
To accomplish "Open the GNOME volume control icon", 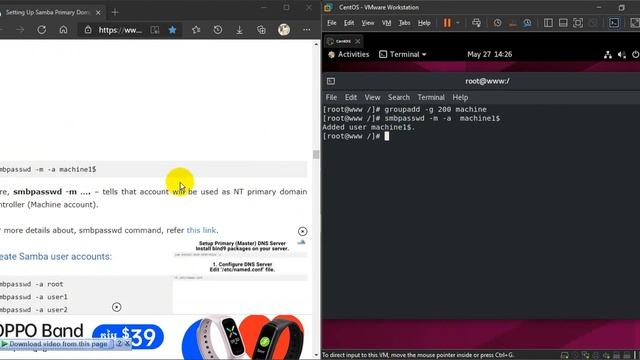I will point(622,55).
